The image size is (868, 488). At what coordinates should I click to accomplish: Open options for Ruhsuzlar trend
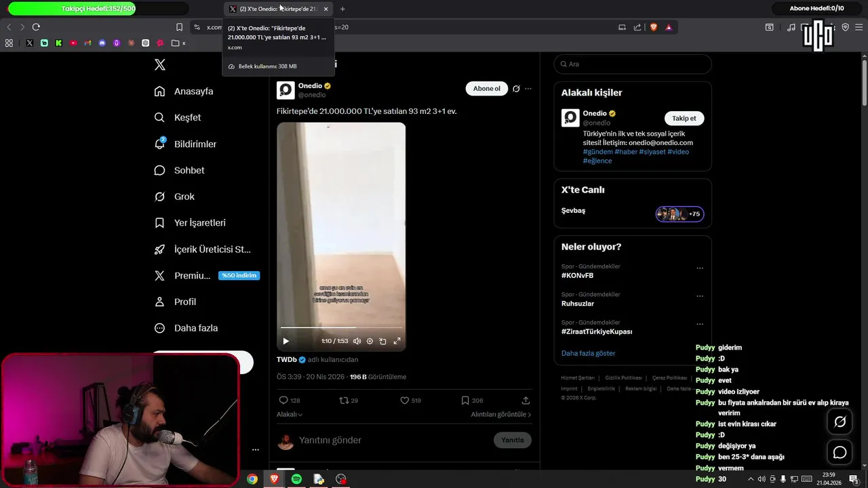700,296
